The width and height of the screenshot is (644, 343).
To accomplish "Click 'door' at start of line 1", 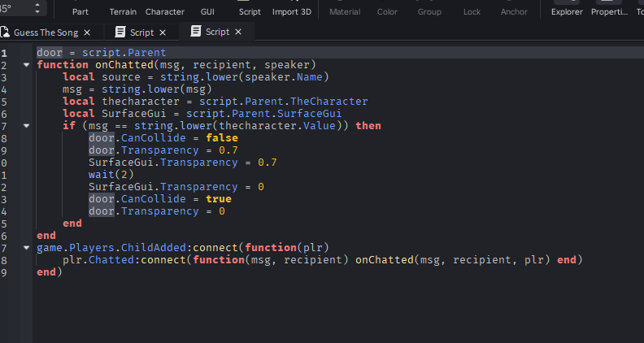I will click(50, 53).
